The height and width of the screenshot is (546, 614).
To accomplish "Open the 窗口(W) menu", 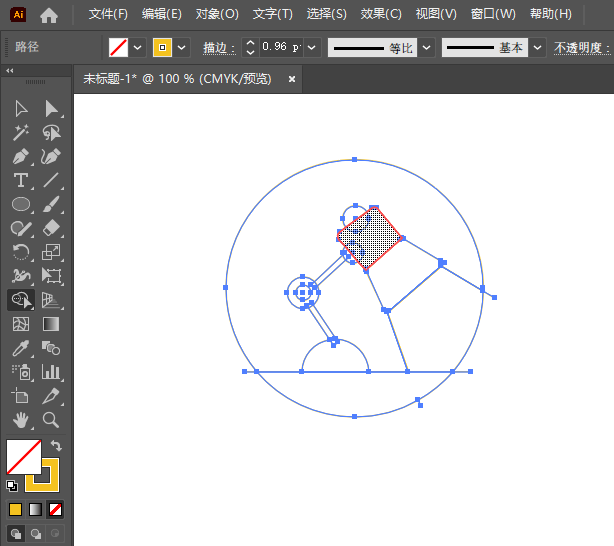I will pos(493,14).
